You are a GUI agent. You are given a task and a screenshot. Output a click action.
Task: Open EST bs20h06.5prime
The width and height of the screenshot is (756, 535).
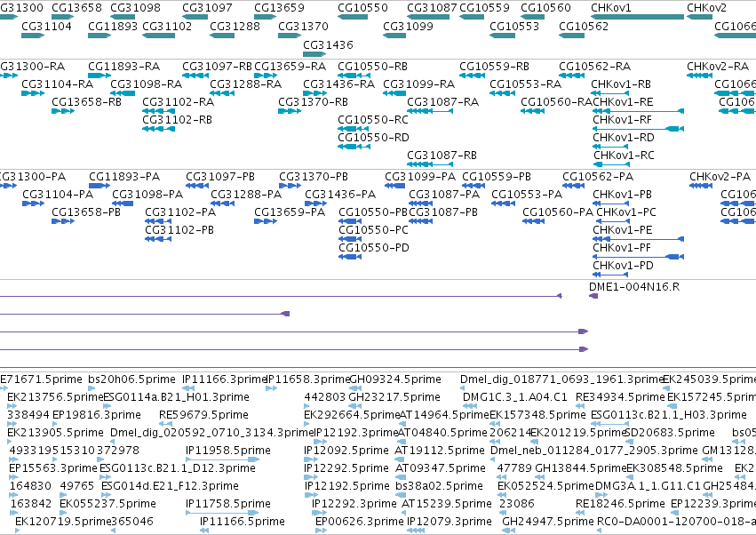[x=131, y=379]
